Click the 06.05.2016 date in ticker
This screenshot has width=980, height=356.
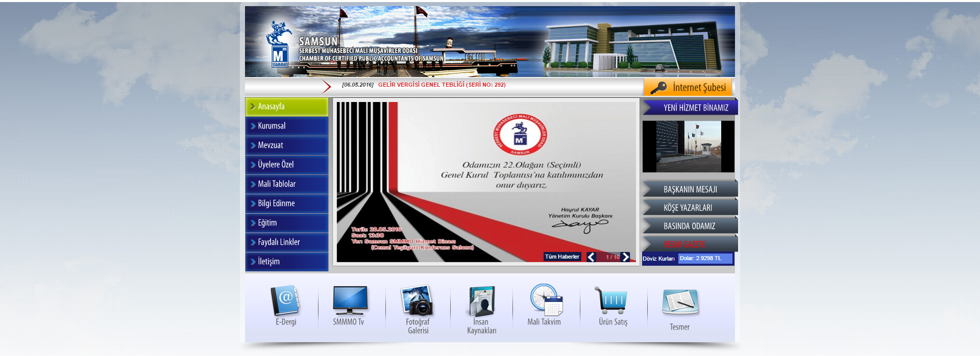(x=358, y=85)
